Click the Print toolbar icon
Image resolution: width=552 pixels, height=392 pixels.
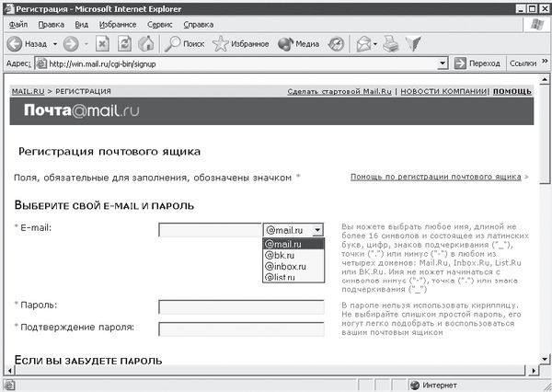point(390,43)
